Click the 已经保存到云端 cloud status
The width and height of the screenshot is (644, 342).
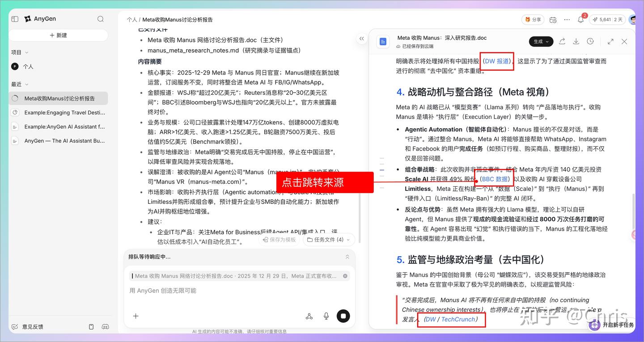(415, 46)
